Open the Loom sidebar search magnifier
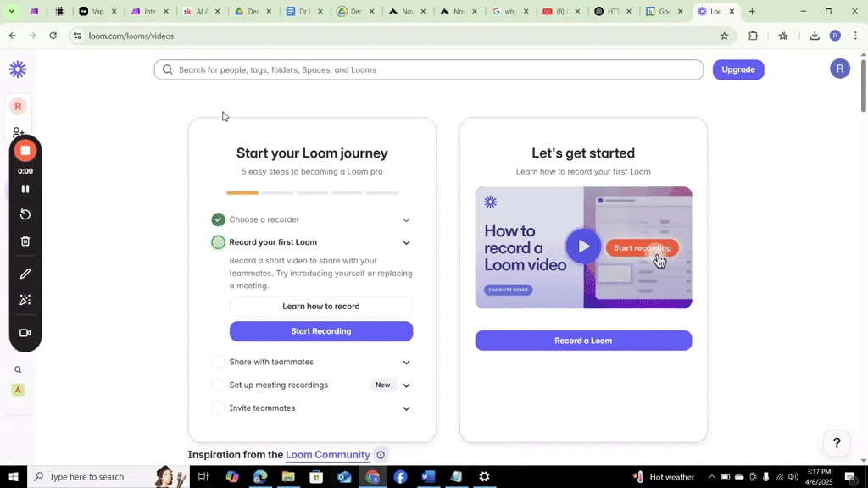Screen dimensions: 868x488 click(x=17, y=369)
